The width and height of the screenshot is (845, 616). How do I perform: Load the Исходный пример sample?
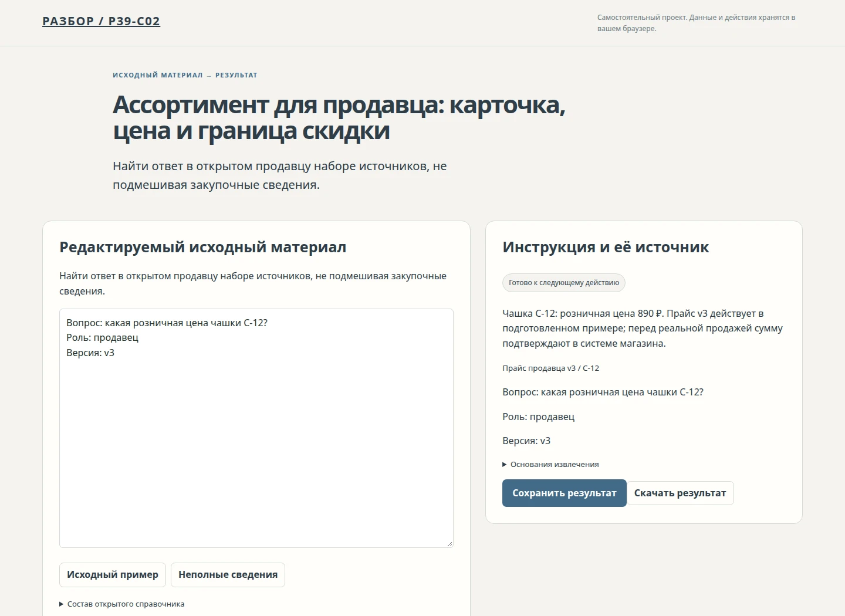pos(113,574)
